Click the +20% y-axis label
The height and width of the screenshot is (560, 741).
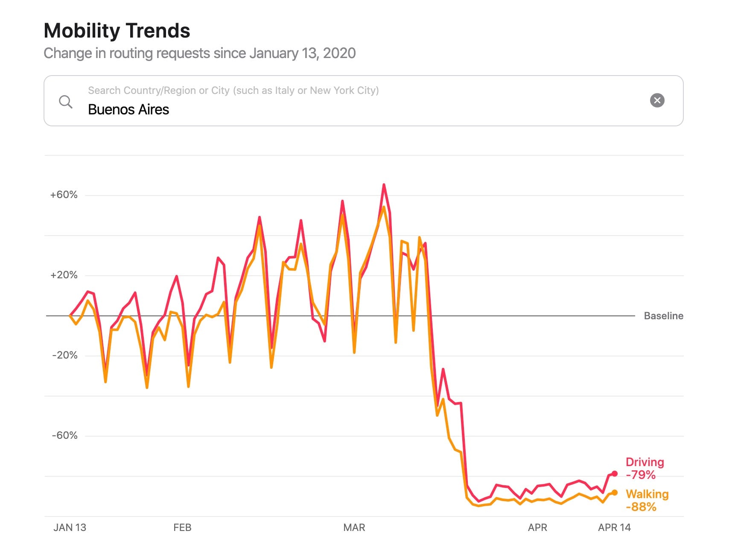point(64,275)
